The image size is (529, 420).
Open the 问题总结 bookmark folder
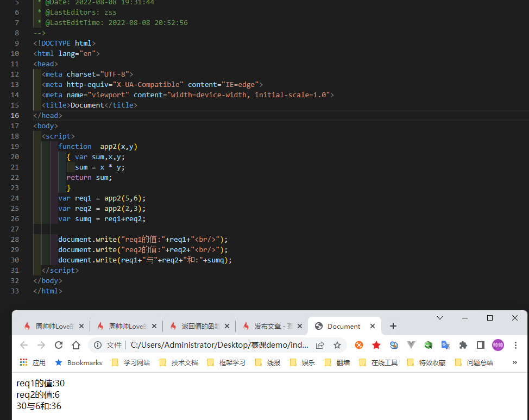[474, 362]
